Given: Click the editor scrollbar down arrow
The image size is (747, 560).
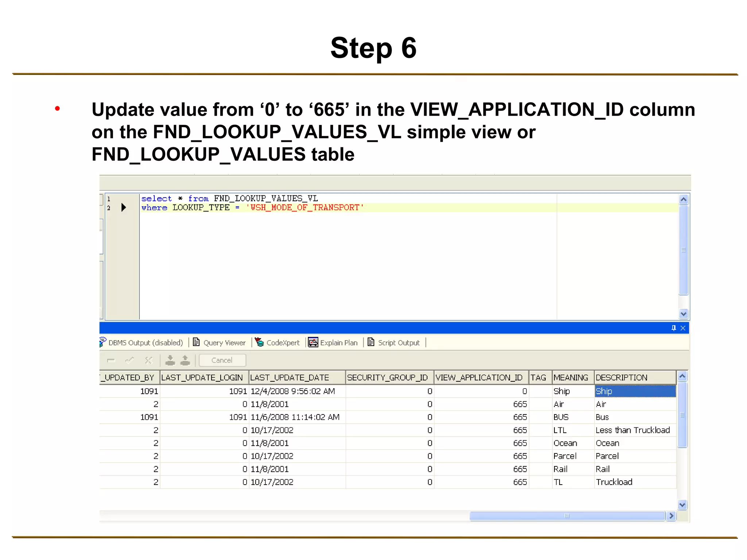Looking at the screenshot, I should tap(684, 314).
